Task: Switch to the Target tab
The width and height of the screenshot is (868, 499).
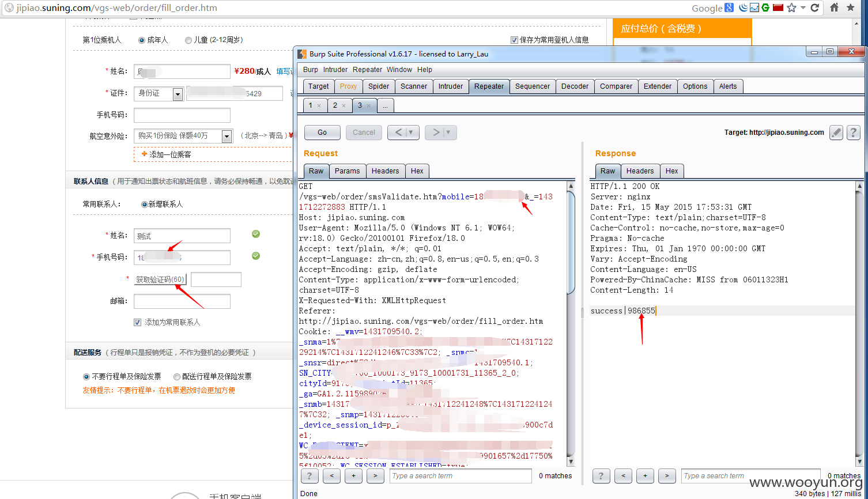Action: tap(319, 86)
